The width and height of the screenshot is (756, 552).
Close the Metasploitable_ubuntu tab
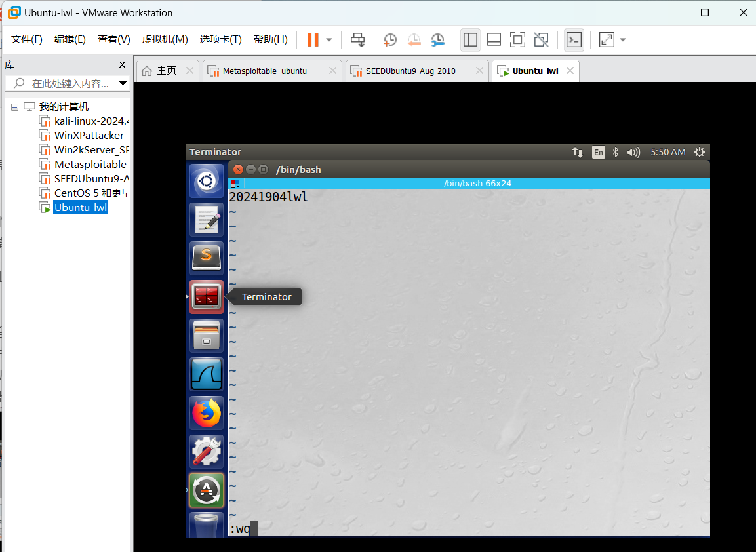click(332, 71)
